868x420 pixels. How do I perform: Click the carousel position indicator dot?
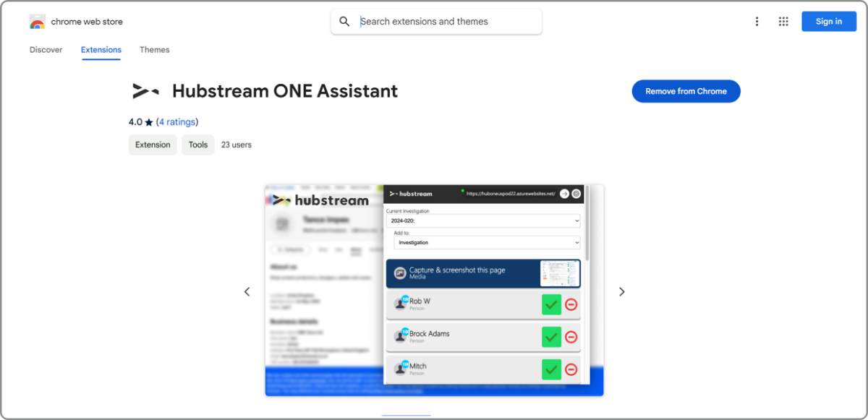point(407,418)
